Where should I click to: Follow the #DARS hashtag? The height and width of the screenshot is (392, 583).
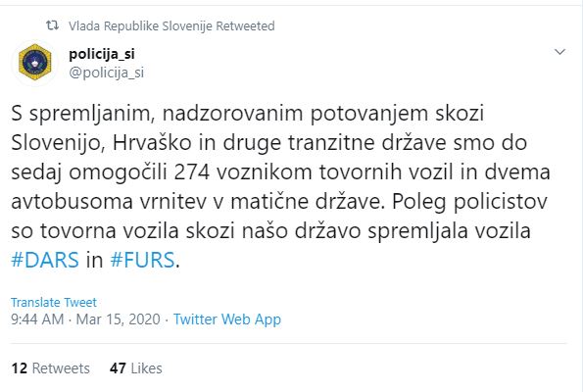click(x=45, y=260)
